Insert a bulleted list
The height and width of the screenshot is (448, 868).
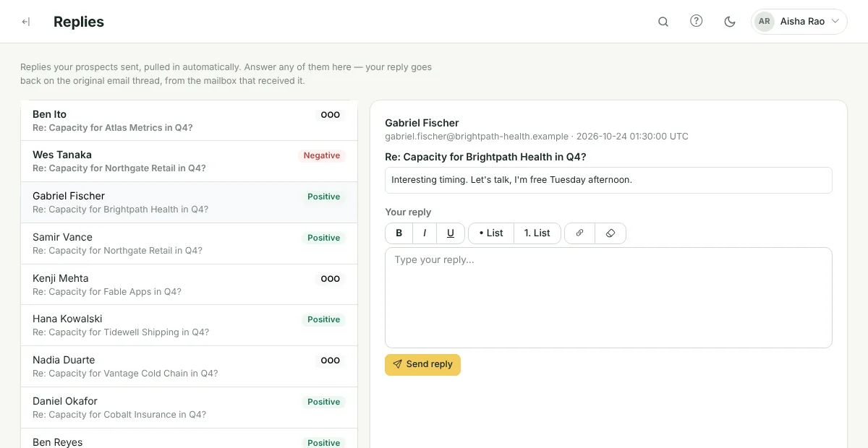[x=491, y=233]
